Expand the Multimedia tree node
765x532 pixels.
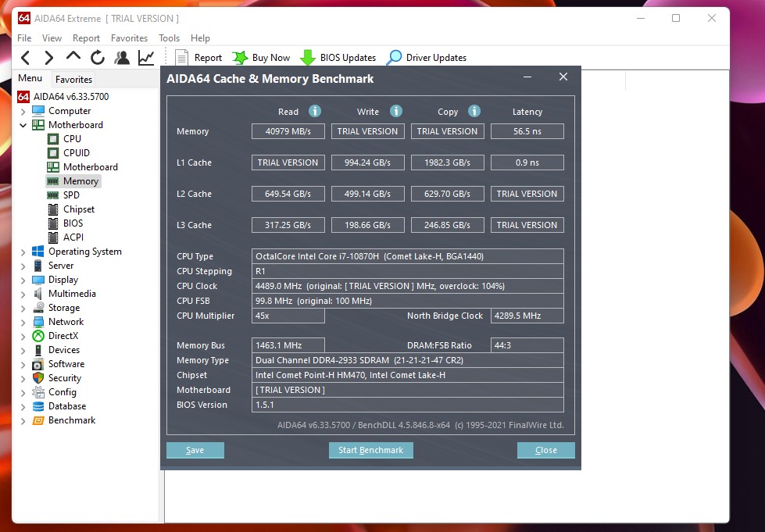(23, 295)
